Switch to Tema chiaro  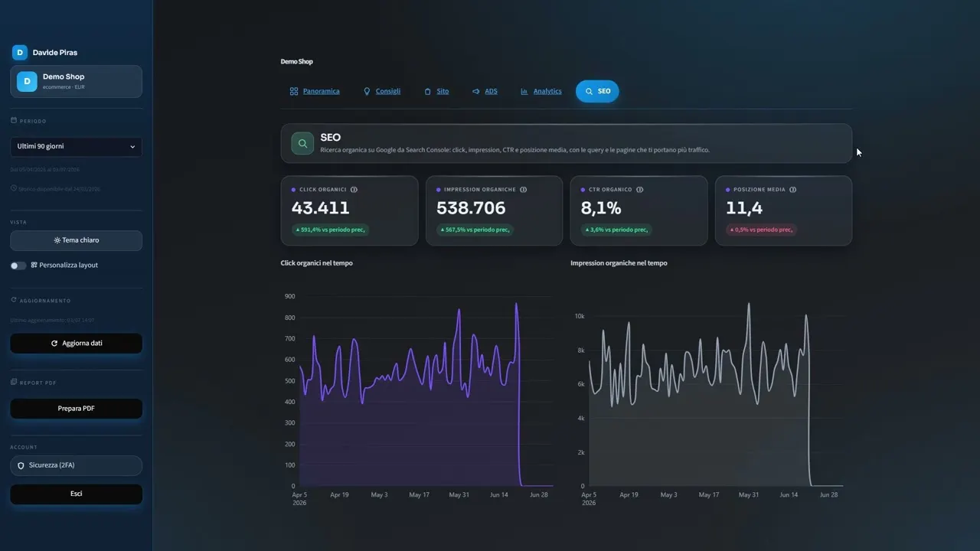[x=76, y=240]
